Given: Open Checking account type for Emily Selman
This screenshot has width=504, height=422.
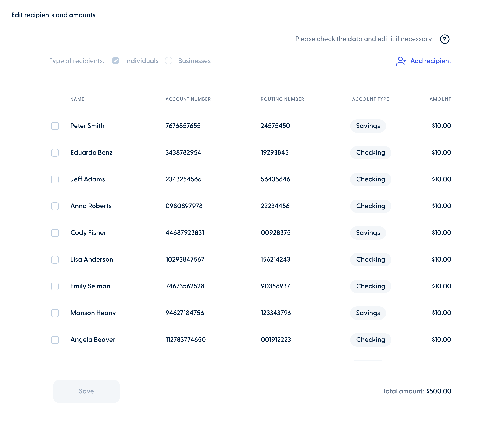Looking at the screenshot, I should coord(371,287).
